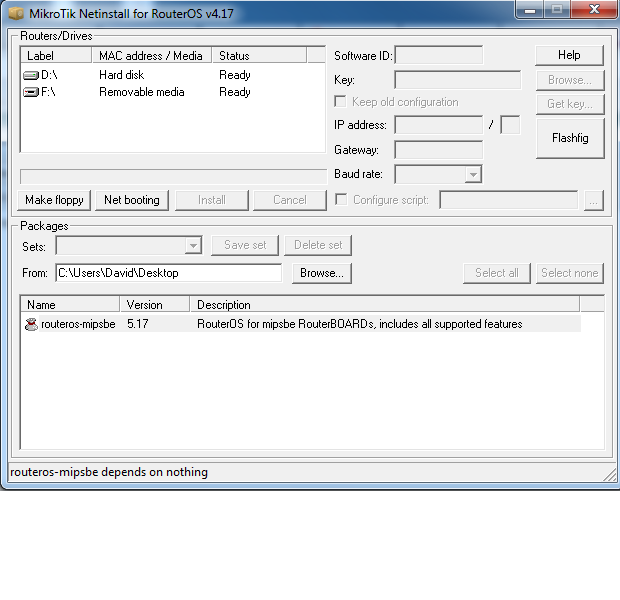Click the Gateway input field
The height and width of the screenshot is (600, 620).
(x=439, y=150)
